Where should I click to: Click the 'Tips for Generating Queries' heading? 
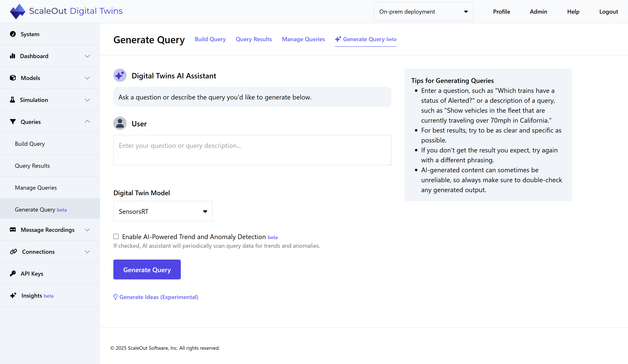452,80
